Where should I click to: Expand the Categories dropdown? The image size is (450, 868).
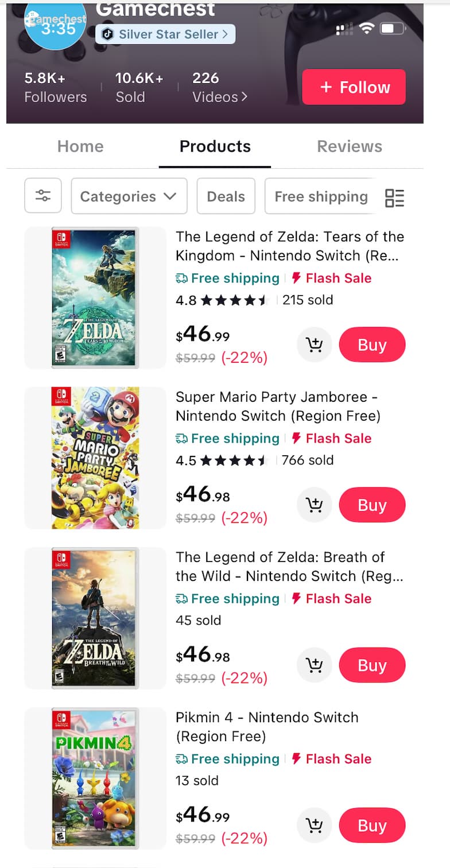(129, 196)
